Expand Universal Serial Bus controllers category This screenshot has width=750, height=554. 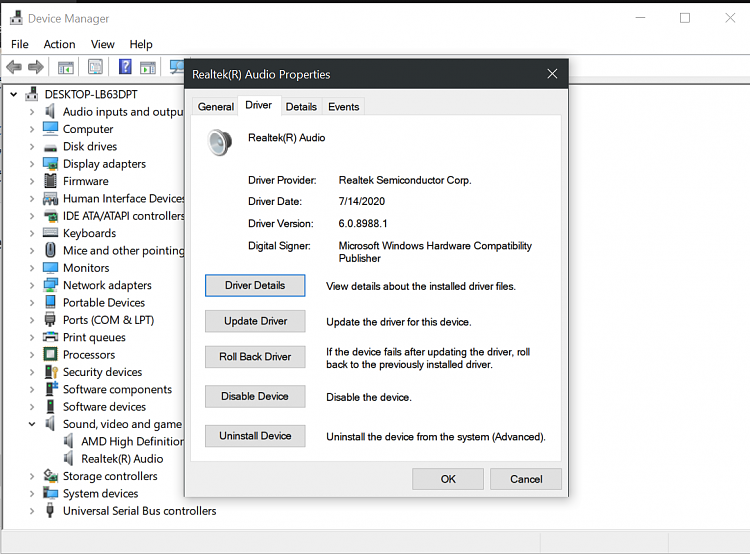tap(32, 511)
